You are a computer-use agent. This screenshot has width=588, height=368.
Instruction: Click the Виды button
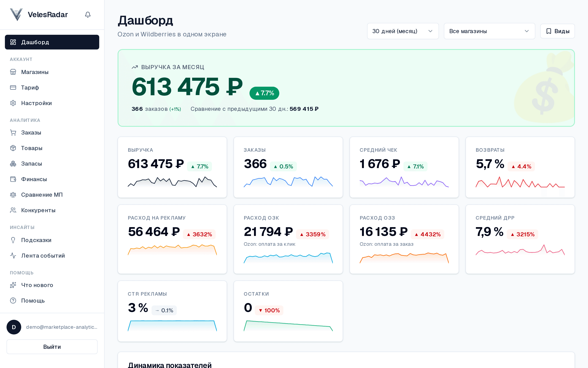(557, 31)
